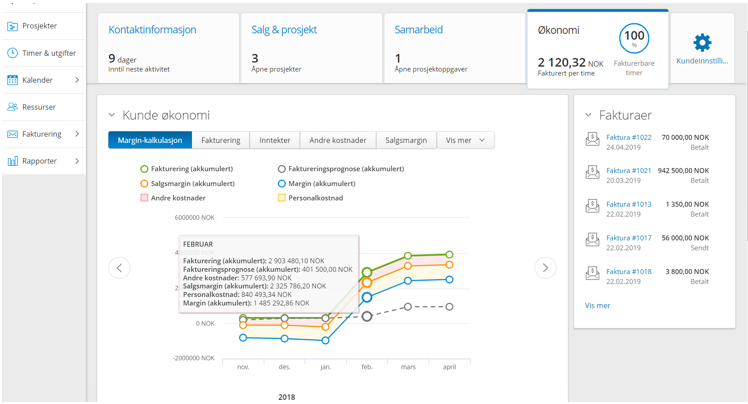The image size is (748, 404).
Task: Open the Vis mer dropdown
Action: tap(466, 141)
